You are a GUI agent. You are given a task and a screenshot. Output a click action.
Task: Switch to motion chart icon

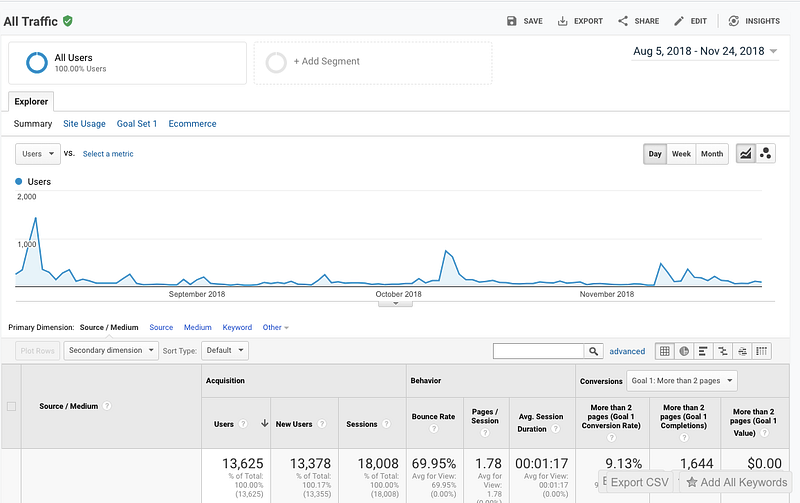(765, 154)
